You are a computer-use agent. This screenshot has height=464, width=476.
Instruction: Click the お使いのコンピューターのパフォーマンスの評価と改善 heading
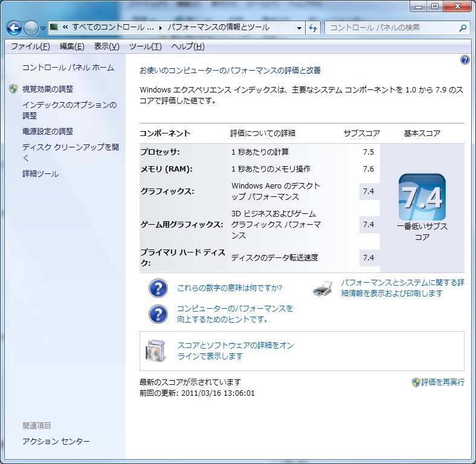tap(230, 71)
